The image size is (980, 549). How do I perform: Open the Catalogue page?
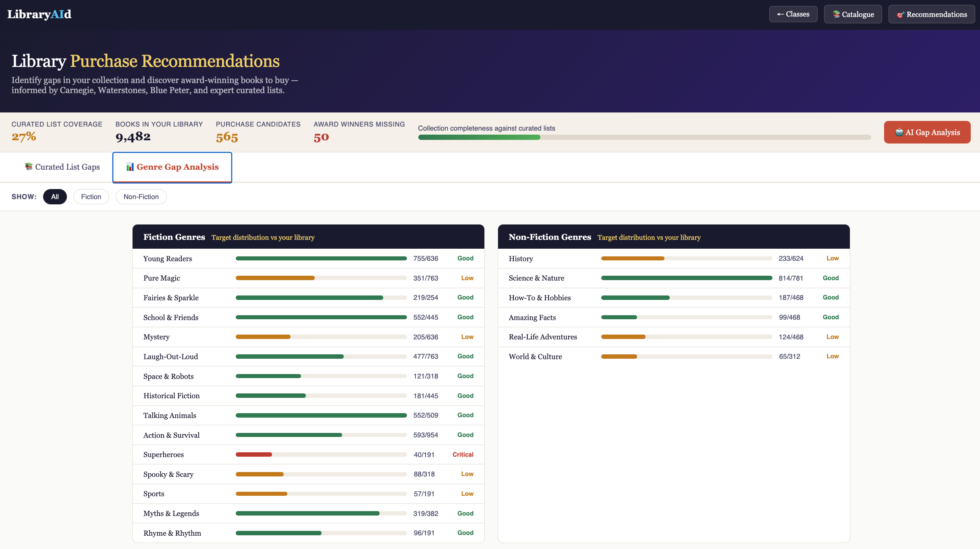click(853, 14)
